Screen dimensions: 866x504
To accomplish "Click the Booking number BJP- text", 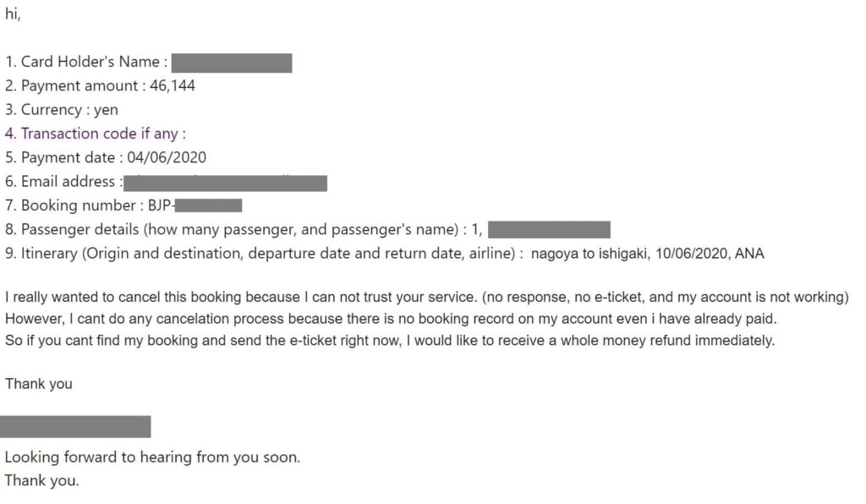I will [90, 205].
